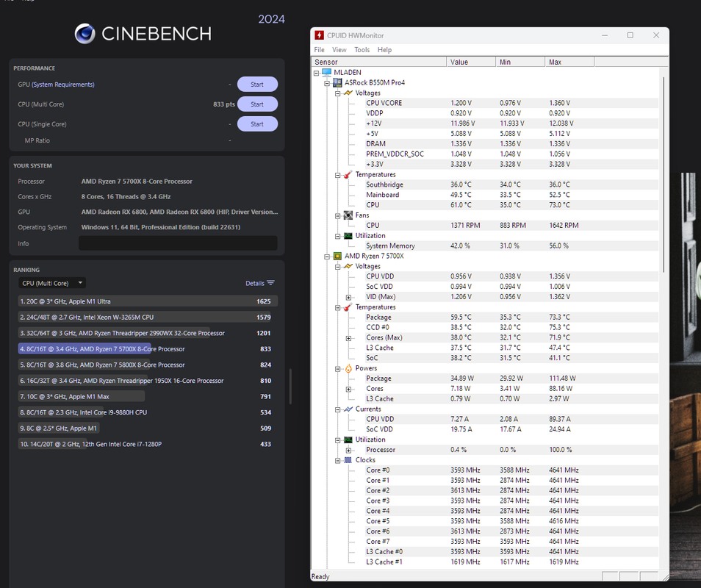Click the ASRock Temperatures thermometer icon
The image size is (701, 588).
point(348,174)
